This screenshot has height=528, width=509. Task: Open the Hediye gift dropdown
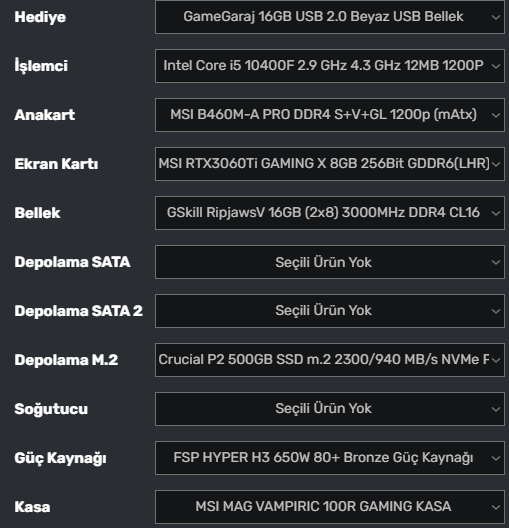coord(330,17)
